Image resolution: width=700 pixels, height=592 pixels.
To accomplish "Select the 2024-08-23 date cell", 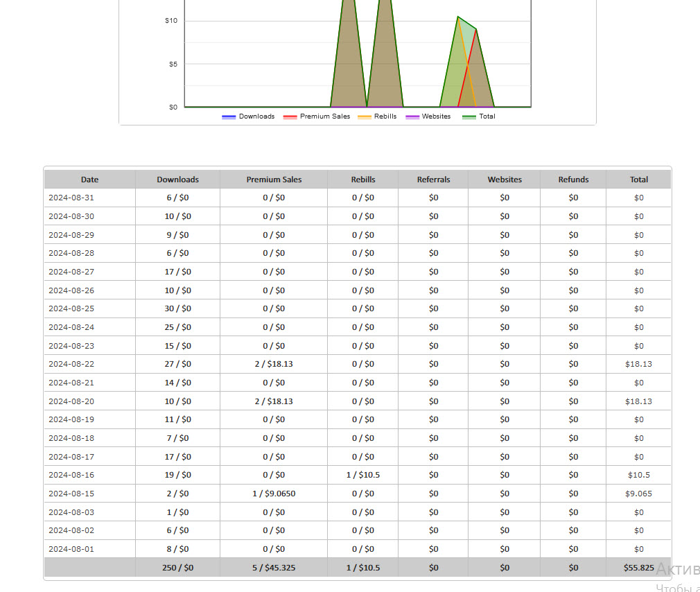I will [89, 346].
